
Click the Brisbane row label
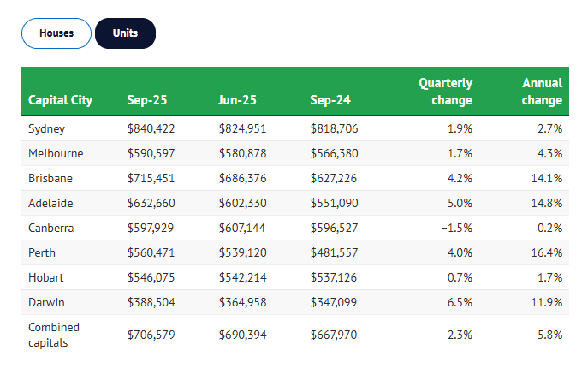(x=50, y=178)
